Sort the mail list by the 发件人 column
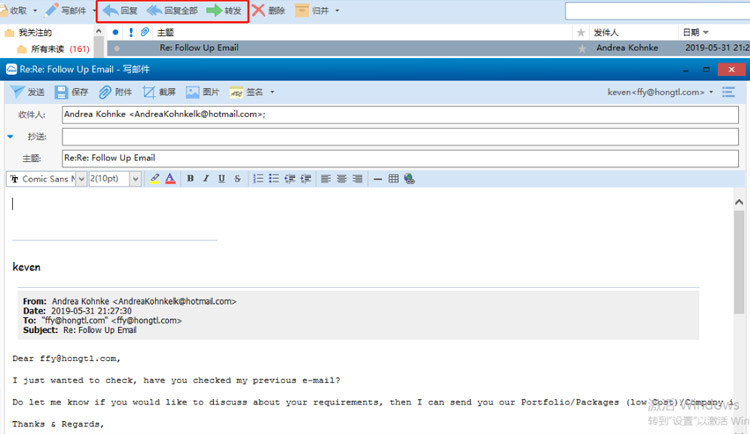Image resolution: width=750 pixels, height=434 pixels. (x=620, y=32)
